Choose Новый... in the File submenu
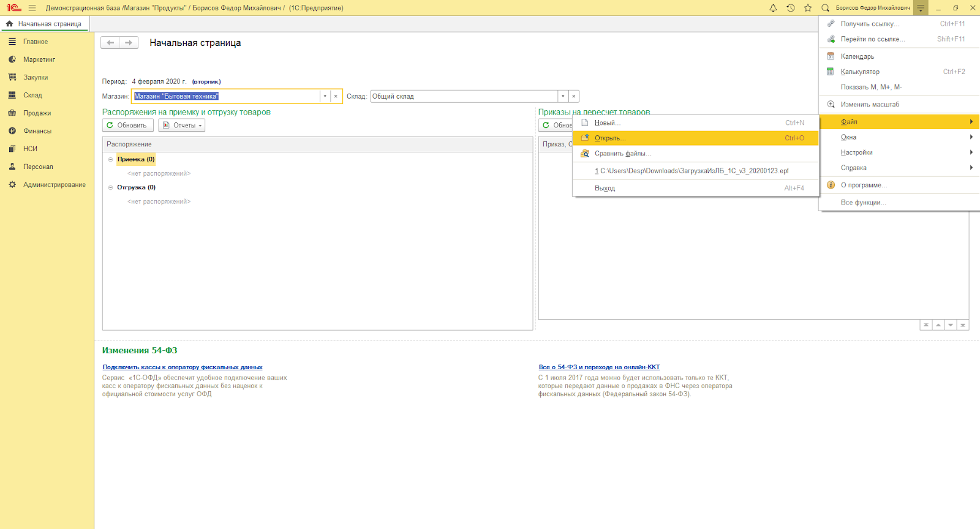The image size is (980, 529). pyautogui.click(x=696, y=123)
